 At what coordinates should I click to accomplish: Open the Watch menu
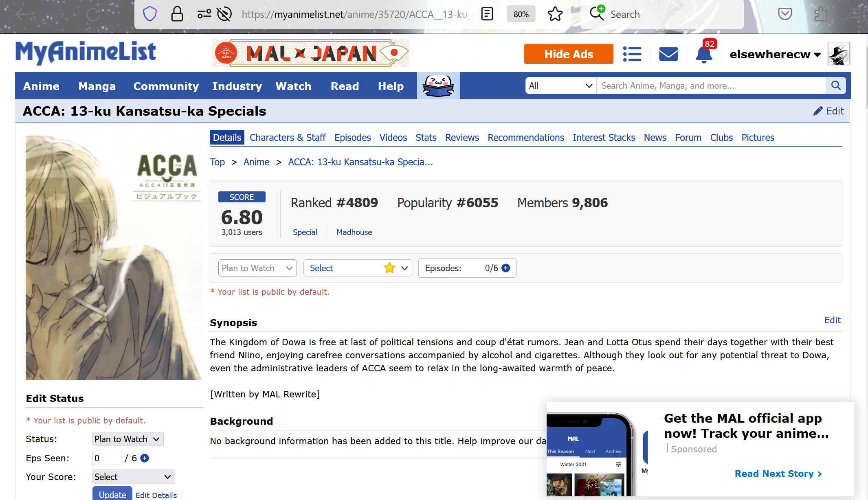[293, 86]
